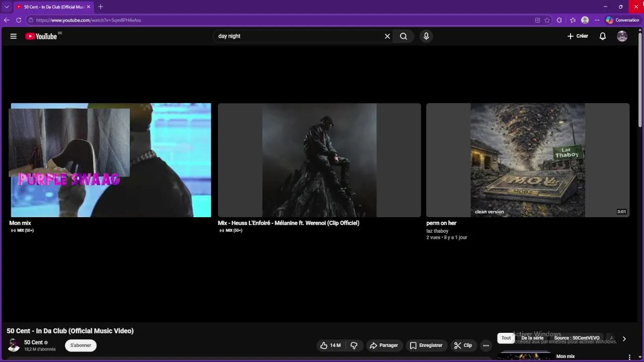Close the 50 Cent browser tab
The image size is (644, 362).
(x=89, y=7)
